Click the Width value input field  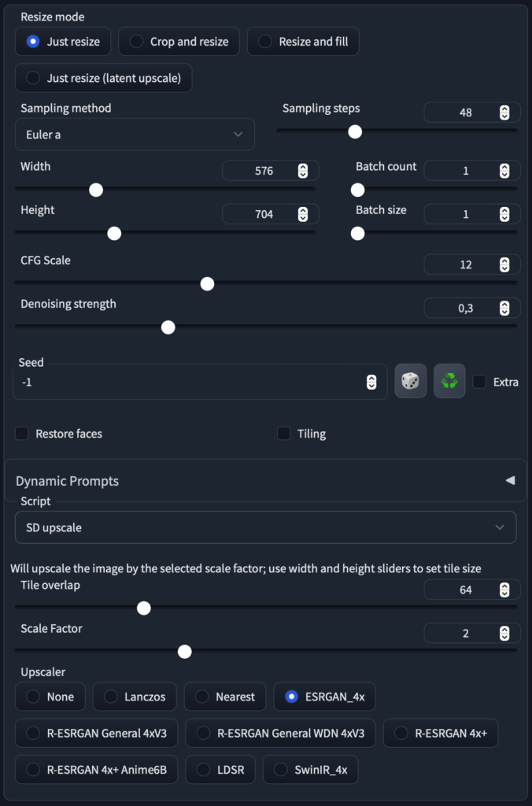pos(271,171)
